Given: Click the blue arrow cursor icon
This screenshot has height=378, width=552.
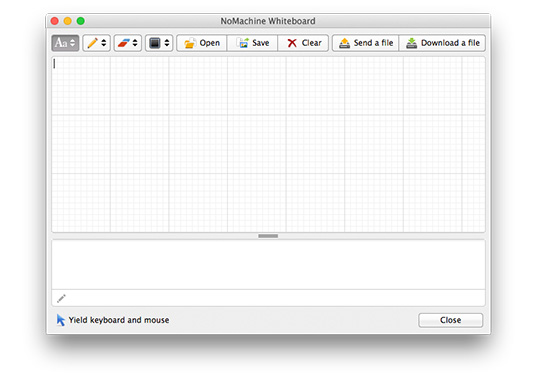Looking at the screenshot, I should [61, 320].
